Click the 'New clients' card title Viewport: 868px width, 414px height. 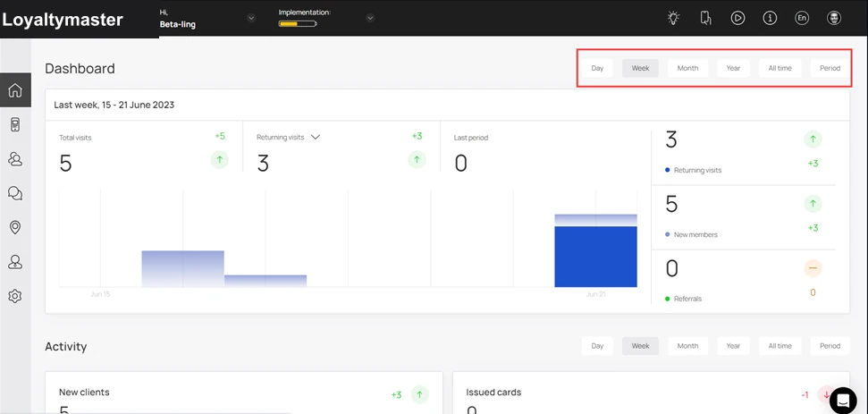pos(84,392)
